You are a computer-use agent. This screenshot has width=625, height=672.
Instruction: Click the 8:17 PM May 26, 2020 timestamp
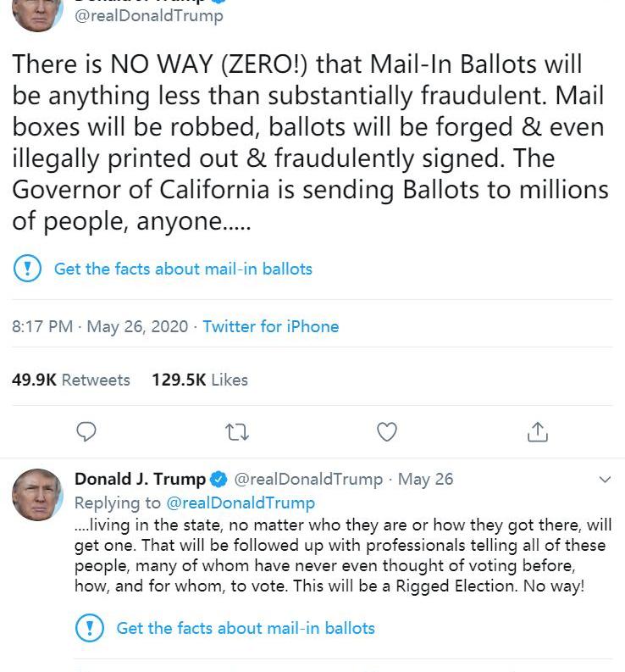(x=100, y=326)
